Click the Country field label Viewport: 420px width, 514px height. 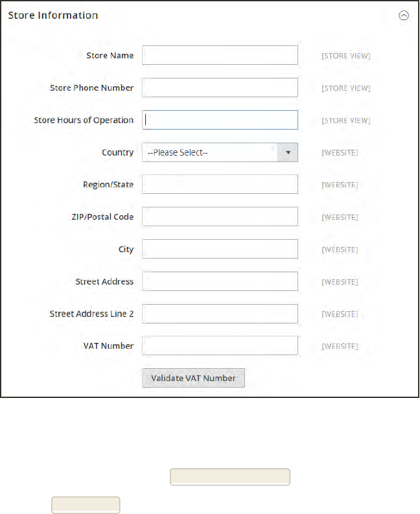117,153
